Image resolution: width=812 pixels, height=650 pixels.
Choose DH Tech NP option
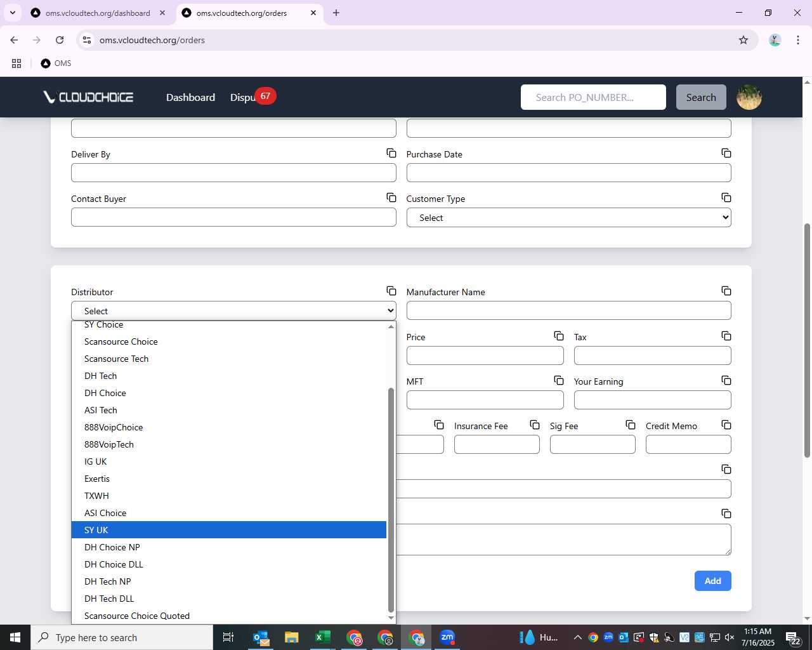tap(229, 581)
